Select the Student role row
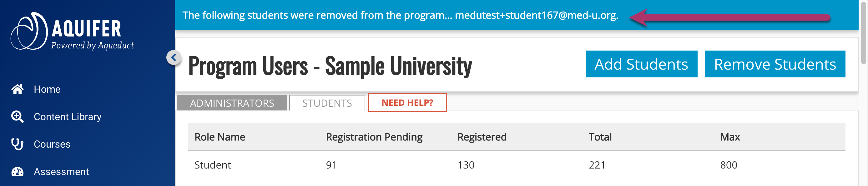The height and width of the screenshot is (186, 868). tap(517, 165)
